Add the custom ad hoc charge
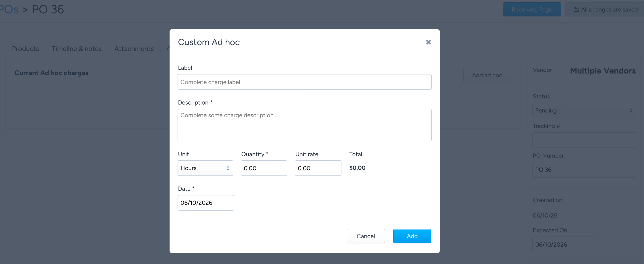Image resolution: width=644 pixels, height=264 pixels. (x=412, y=236)
